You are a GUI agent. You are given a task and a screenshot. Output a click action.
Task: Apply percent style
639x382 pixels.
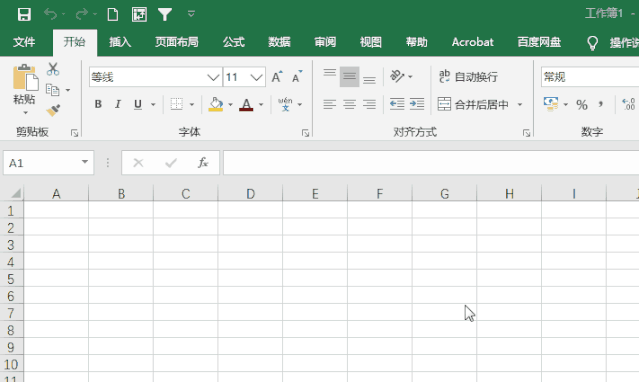click(582, 105)
